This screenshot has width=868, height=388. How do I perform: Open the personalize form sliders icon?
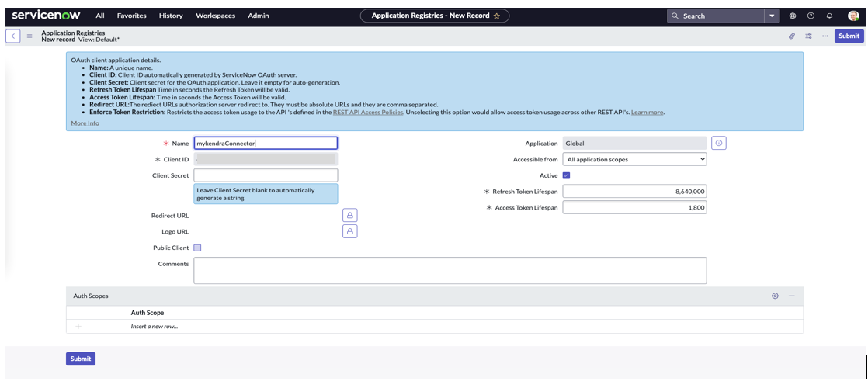point(809,36)
